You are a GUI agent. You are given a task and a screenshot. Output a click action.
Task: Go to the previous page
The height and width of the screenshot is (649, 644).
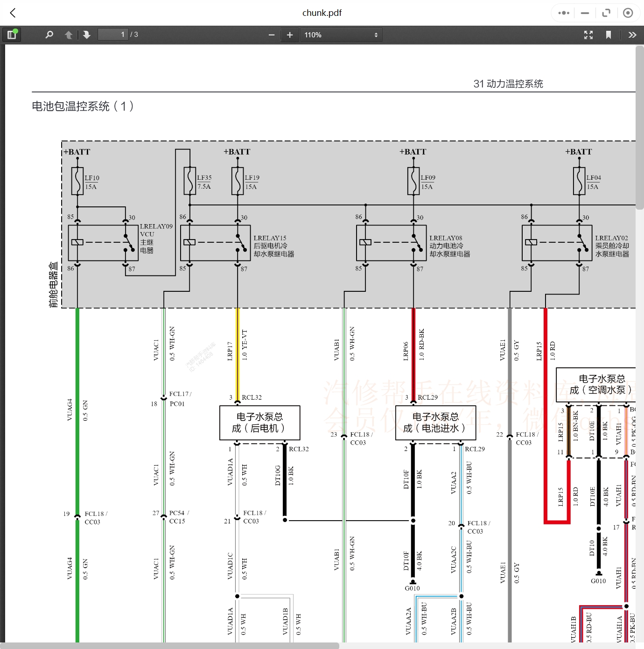[x=68, y=34]
